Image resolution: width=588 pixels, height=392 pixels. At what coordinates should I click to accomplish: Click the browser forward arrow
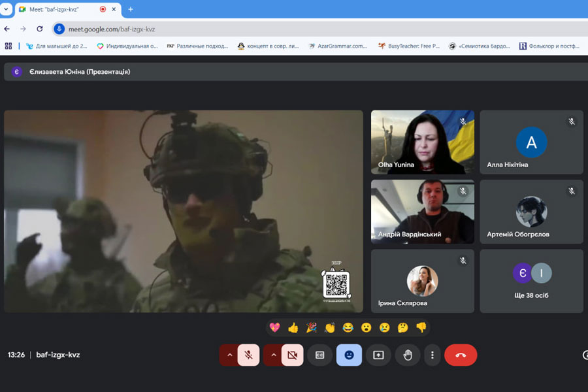click(x=24, y=29)
